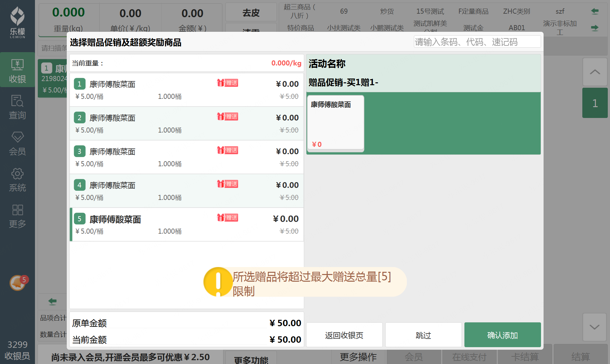Open the 收银 cashier sidebar icon

(17, 70)
